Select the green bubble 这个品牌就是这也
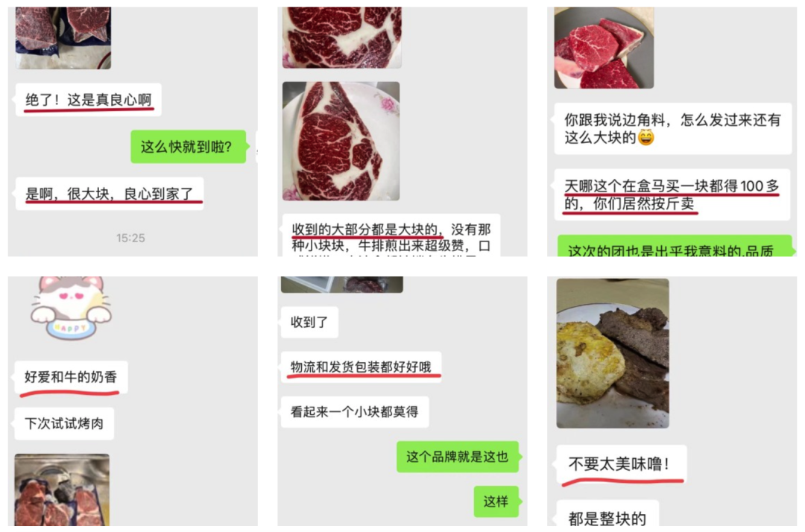Image resolution: width=805 pixels, height=532 pixels. (458, 457)
